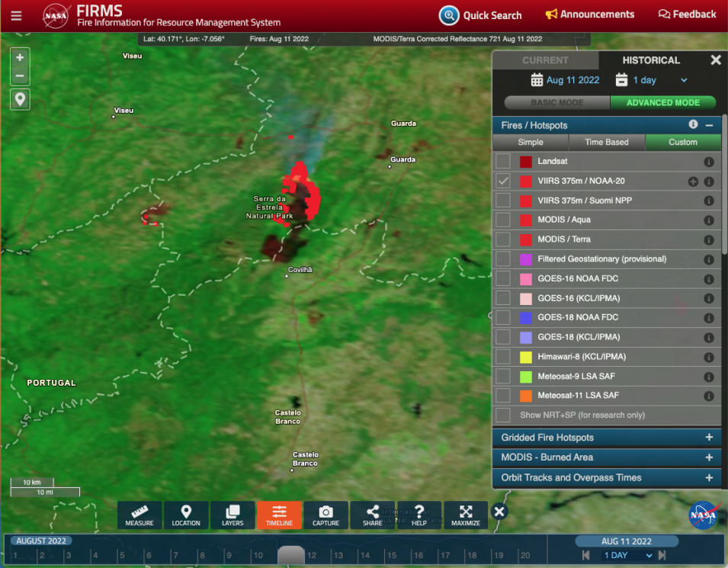The image size is (728, 568).
Task: Open the Capture camera tool
Action: (326, 515)
